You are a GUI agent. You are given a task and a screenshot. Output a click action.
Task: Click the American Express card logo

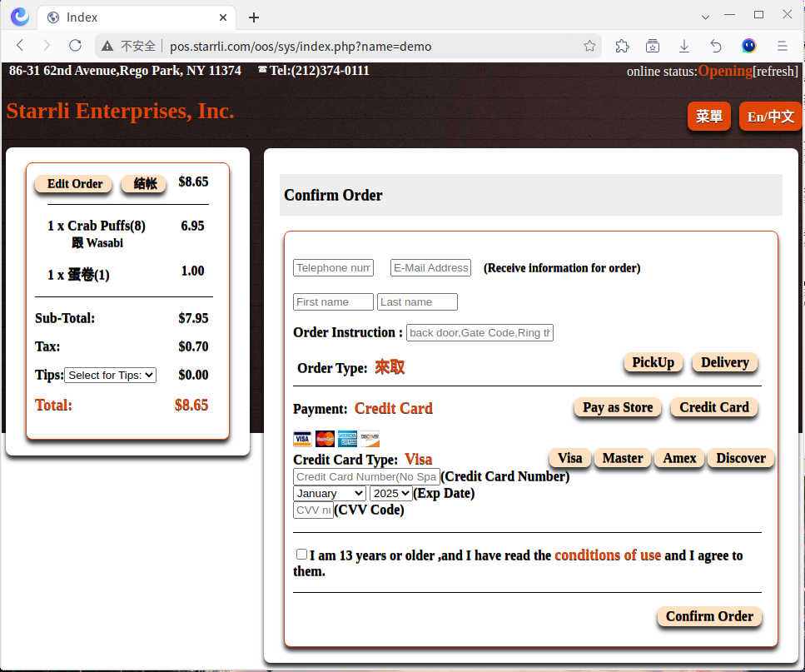click(x=347, y=439)
